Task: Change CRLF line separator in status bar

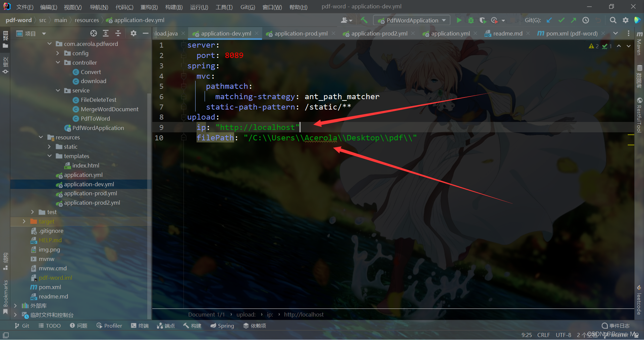Action: (x=543, y=335)
